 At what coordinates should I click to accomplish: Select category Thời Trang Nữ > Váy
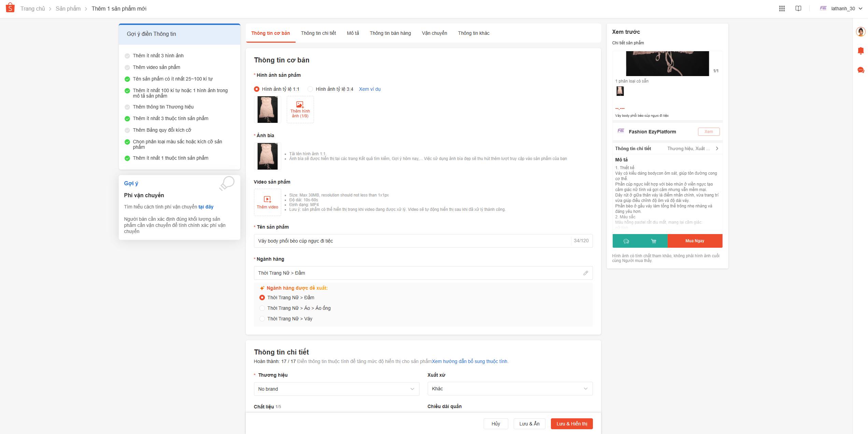pos(262,319)
